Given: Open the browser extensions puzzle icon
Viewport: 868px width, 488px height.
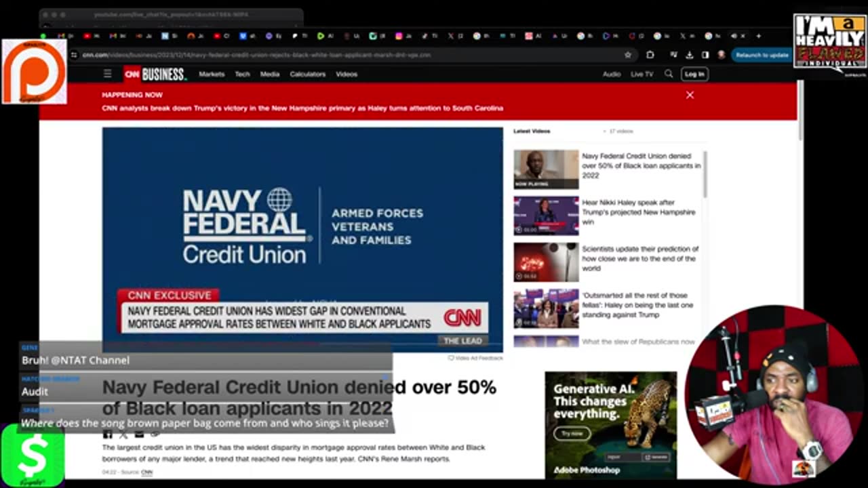Looking at the screenshot, I should [x=650, y=55].
